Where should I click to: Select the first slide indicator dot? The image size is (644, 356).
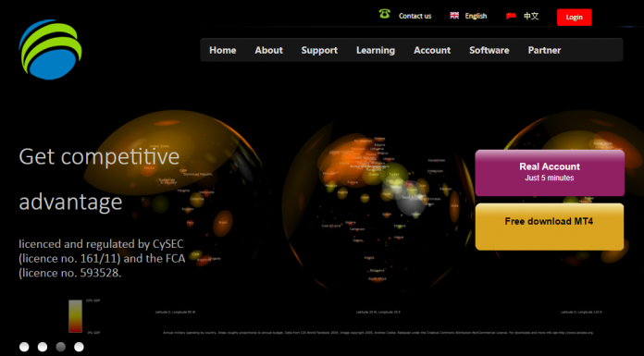[x=24, y=347]
